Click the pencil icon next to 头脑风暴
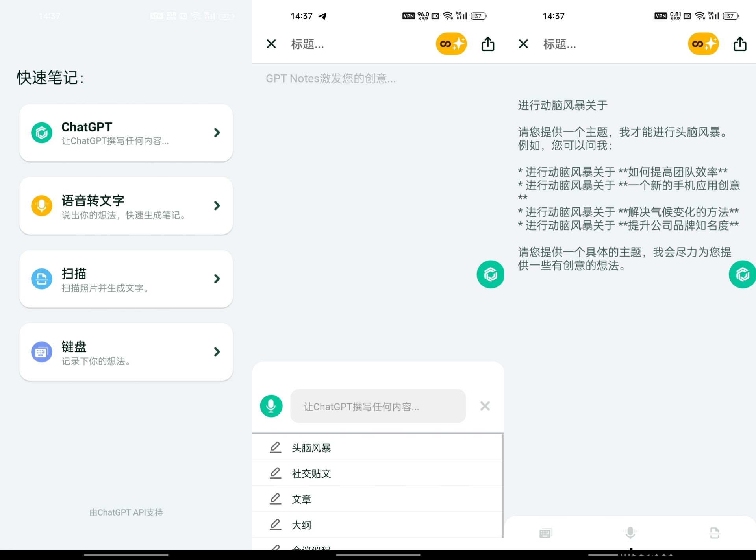 (x=275, y=447)
